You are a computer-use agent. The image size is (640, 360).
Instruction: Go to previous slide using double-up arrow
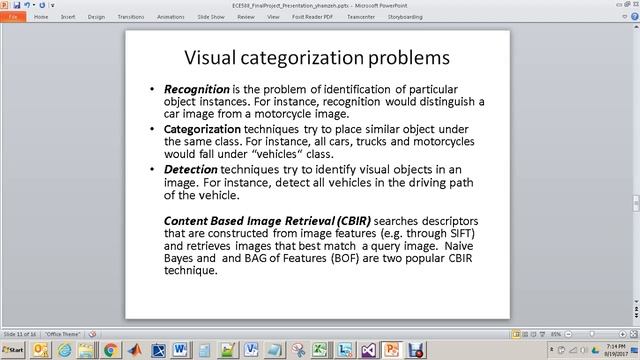(x=636, y=309)
